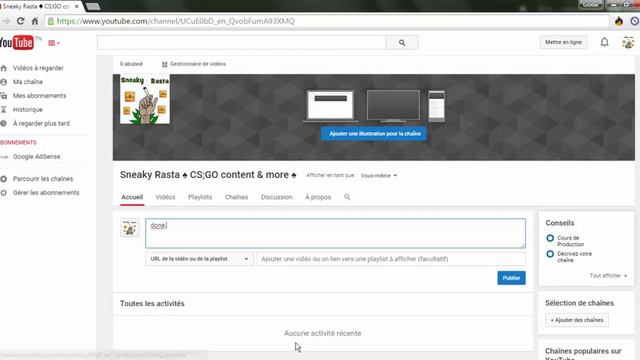
Task: Expand the Tout afficher tips dropdown
Action: coord(608,276)
